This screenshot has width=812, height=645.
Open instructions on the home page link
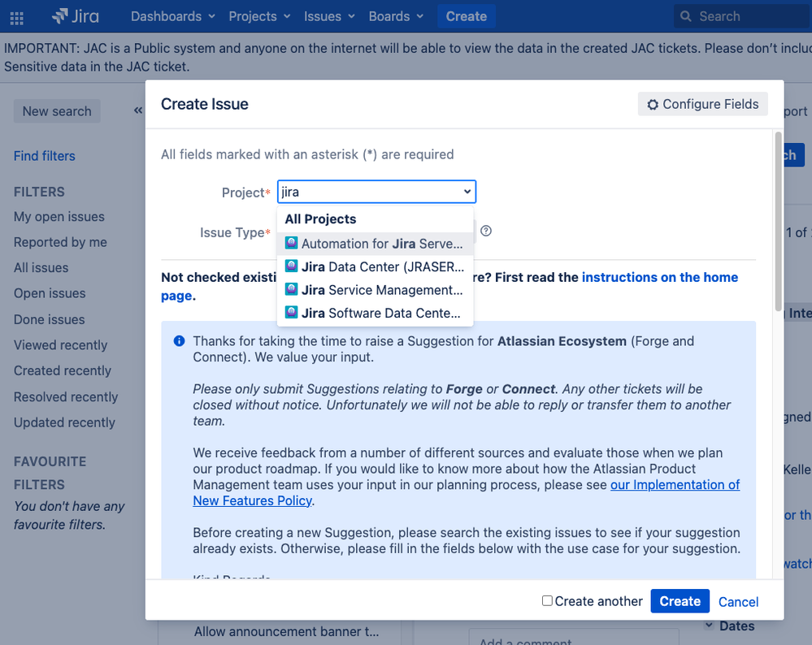point(660,278)
